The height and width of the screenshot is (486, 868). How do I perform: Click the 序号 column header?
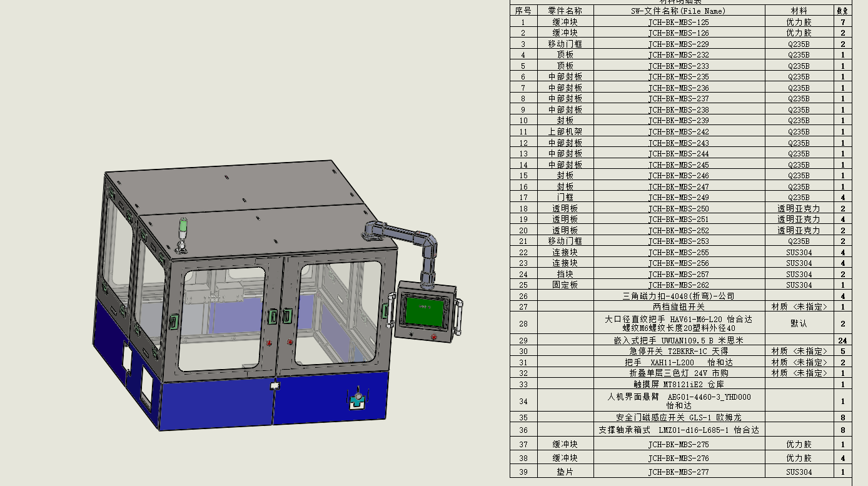click(523, 11)
